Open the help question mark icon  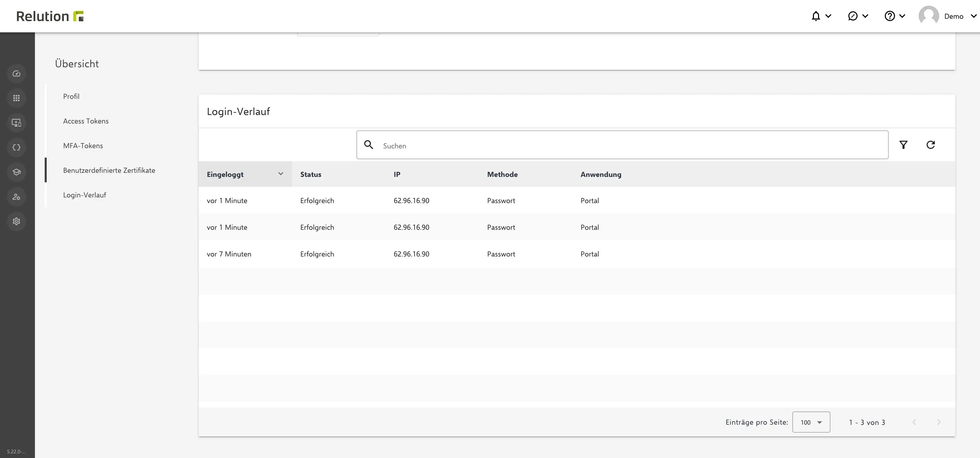tap(889, 16)
